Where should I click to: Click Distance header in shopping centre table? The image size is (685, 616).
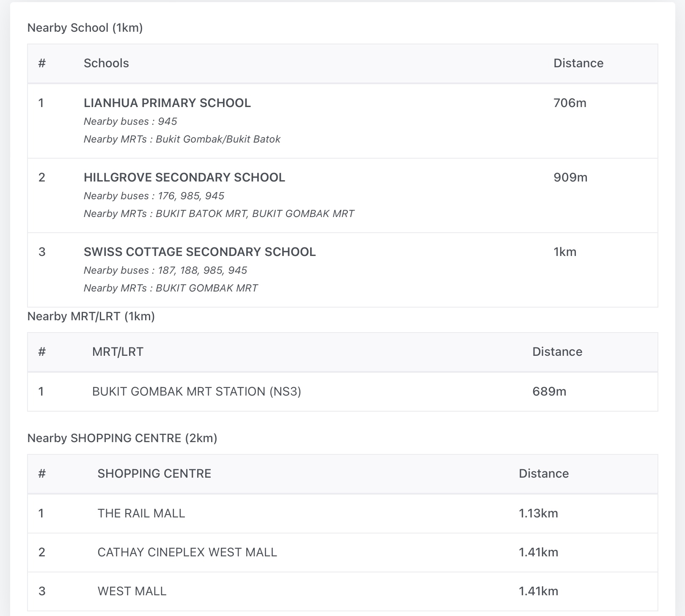543,473
